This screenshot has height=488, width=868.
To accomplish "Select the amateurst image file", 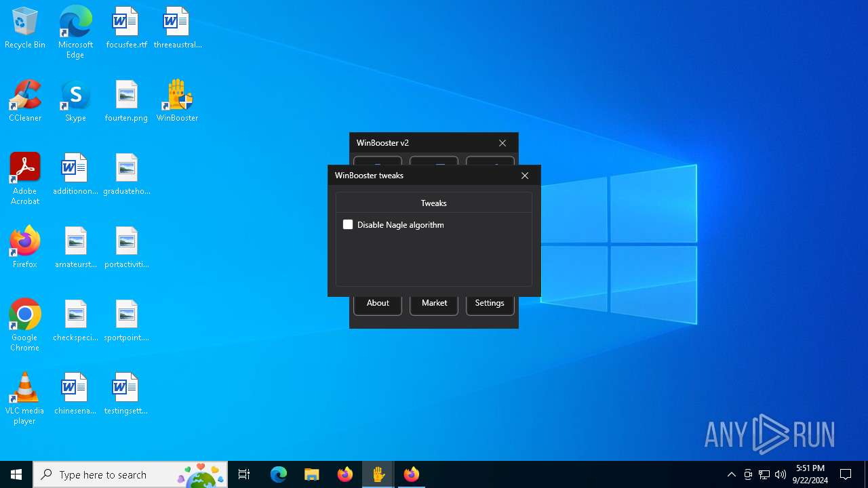I will pos(75,248).
